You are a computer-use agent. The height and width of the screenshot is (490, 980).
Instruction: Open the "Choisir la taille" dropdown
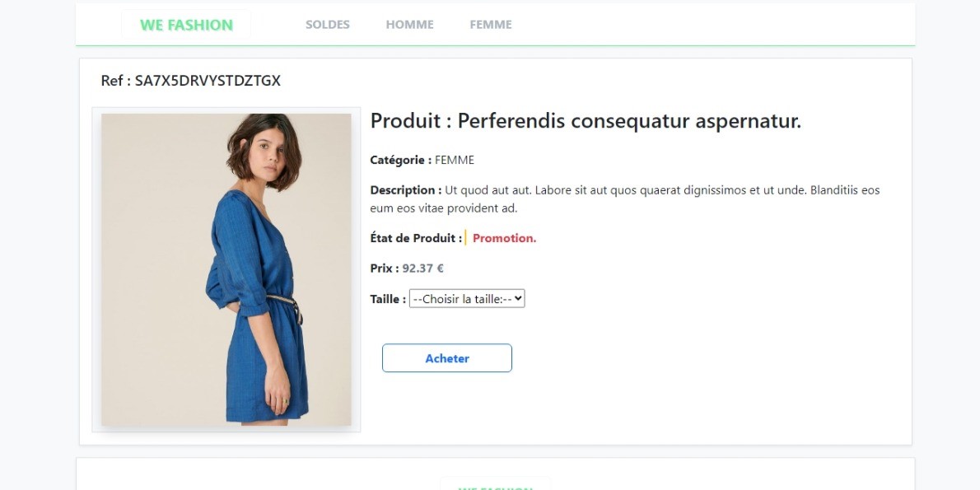(x=467, y=298)
